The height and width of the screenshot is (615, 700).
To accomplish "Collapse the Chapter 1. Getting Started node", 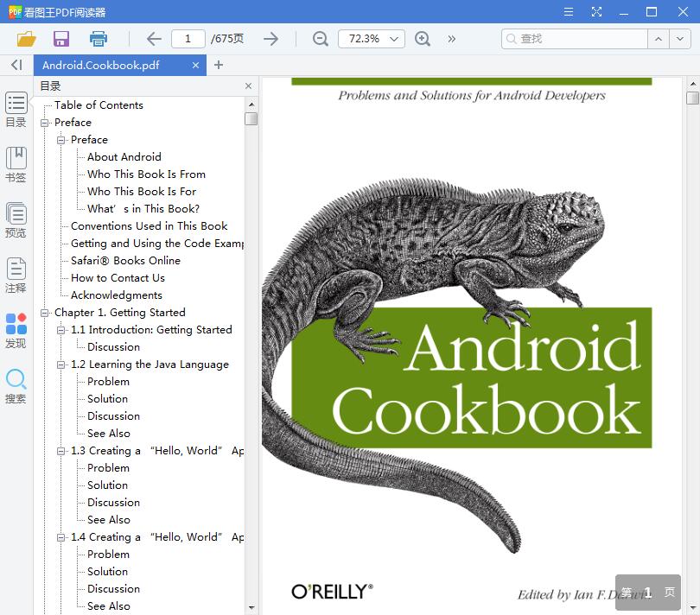I will click(x=45, y=313).
